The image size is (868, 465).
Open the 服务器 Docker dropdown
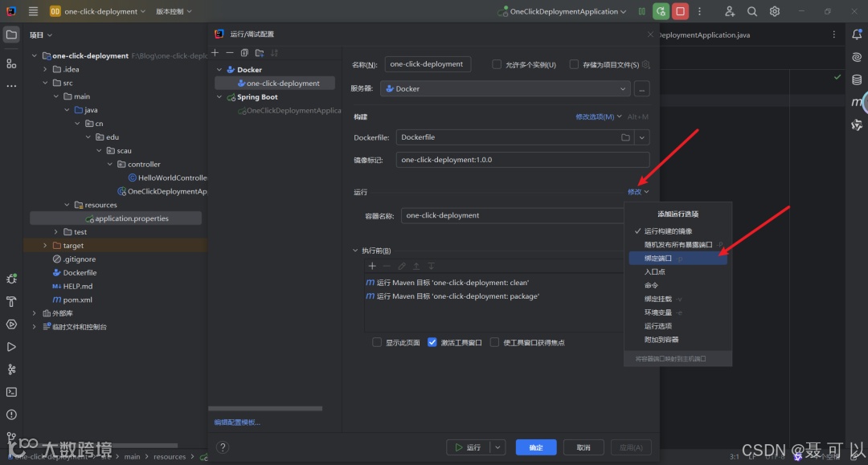tap(505, 88)
